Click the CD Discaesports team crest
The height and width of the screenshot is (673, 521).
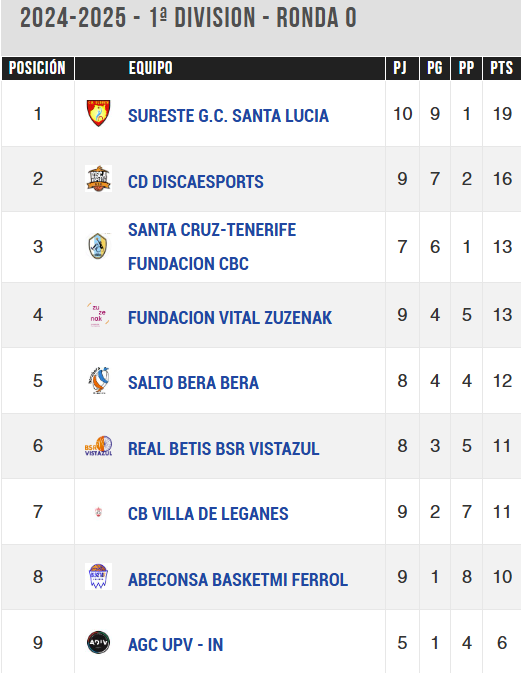coord(98,178)
